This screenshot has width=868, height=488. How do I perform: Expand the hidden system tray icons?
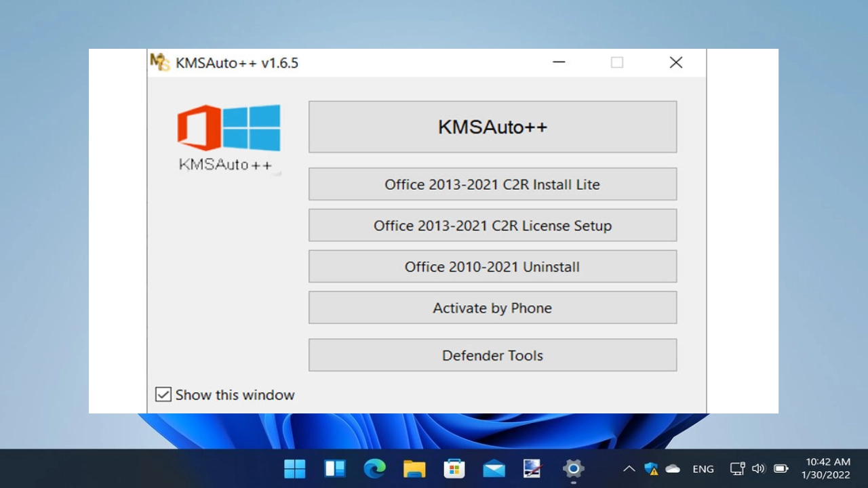(629, 468)
